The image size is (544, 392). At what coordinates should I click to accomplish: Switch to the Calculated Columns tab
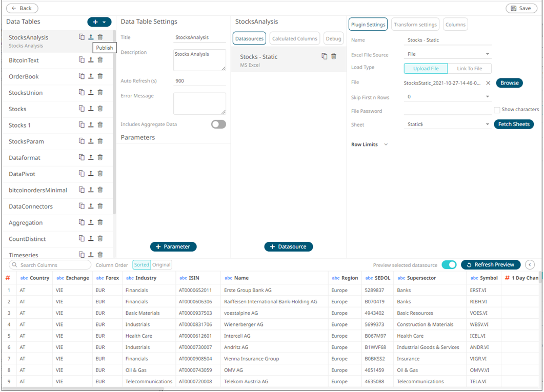[295, 38]
